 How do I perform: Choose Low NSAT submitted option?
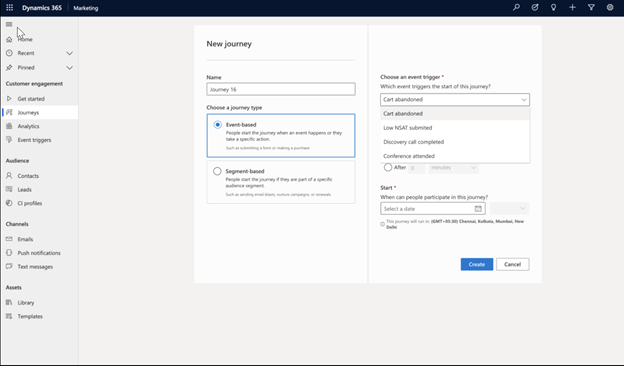[x=455, y=128]
